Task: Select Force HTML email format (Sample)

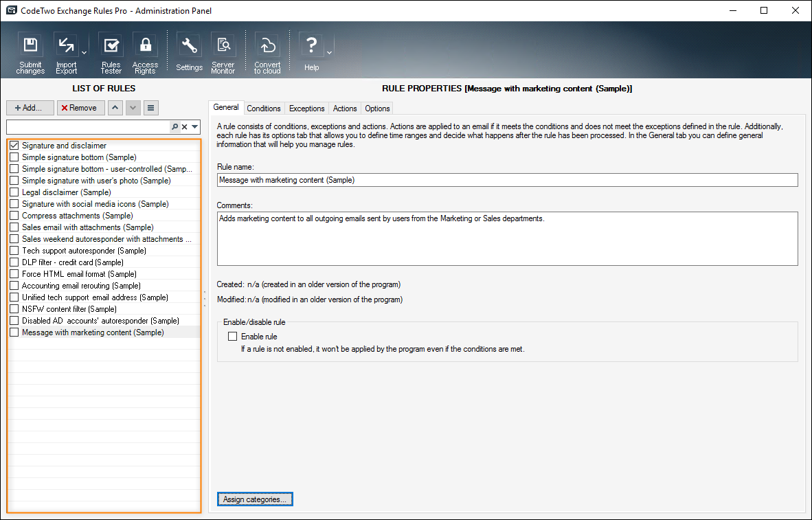Action: click(x=104, y=274)
